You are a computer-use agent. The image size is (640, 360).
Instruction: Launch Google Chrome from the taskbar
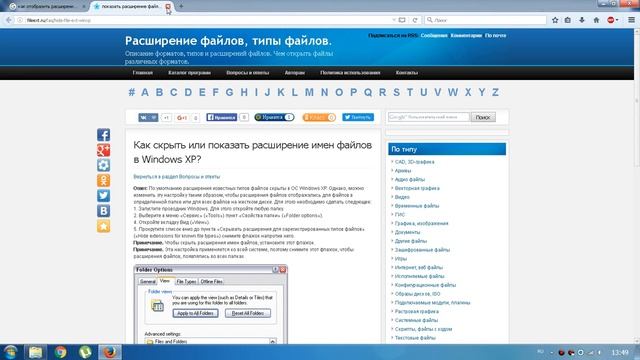tap(60, 352)
